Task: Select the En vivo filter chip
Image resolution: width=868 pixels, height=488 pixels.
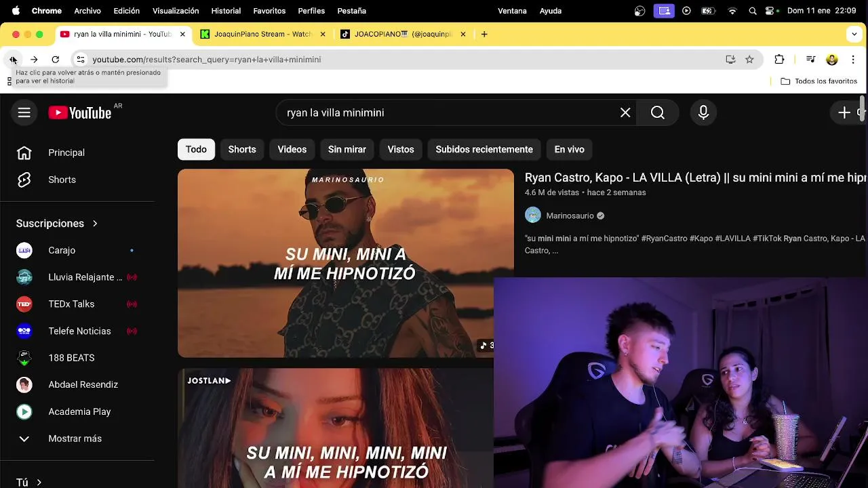Action: tap(570, 149)
